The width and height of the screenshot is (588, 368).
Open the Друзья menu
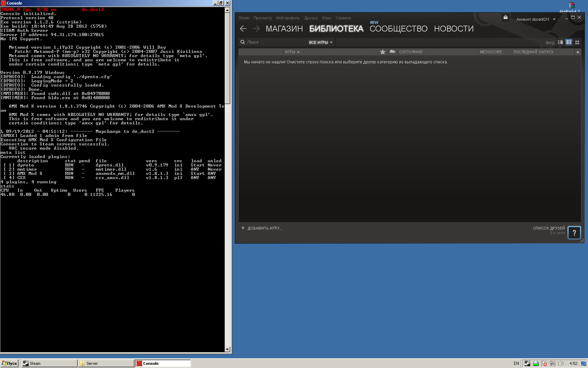point(311,18)
